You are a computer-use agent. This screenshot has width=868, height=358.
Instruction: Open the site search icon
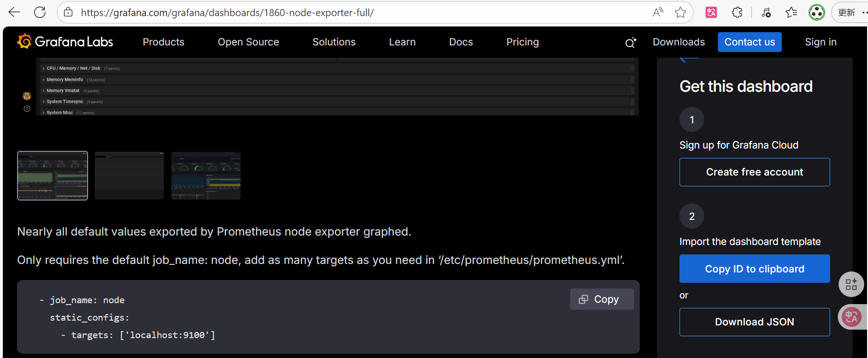click(x=630, y=43)
